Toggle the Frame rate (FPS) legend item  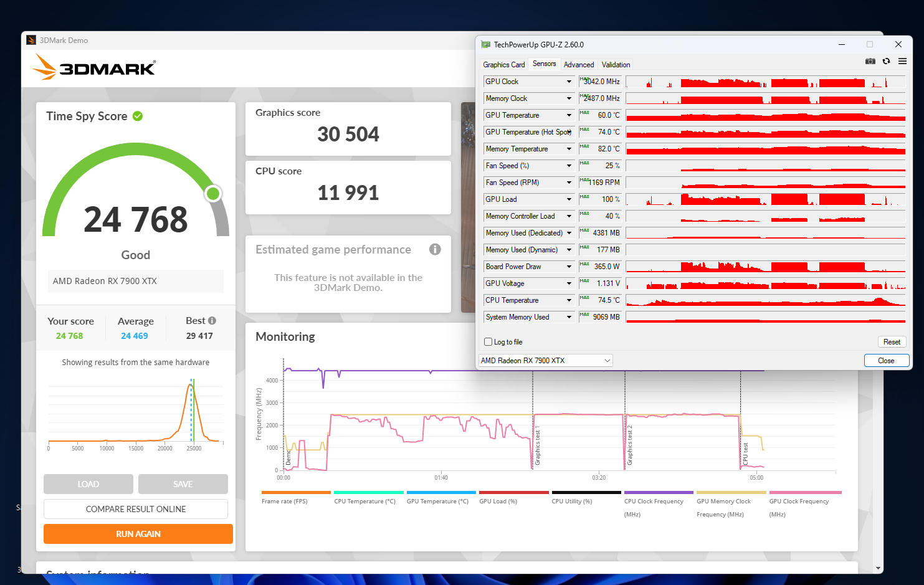296,498
